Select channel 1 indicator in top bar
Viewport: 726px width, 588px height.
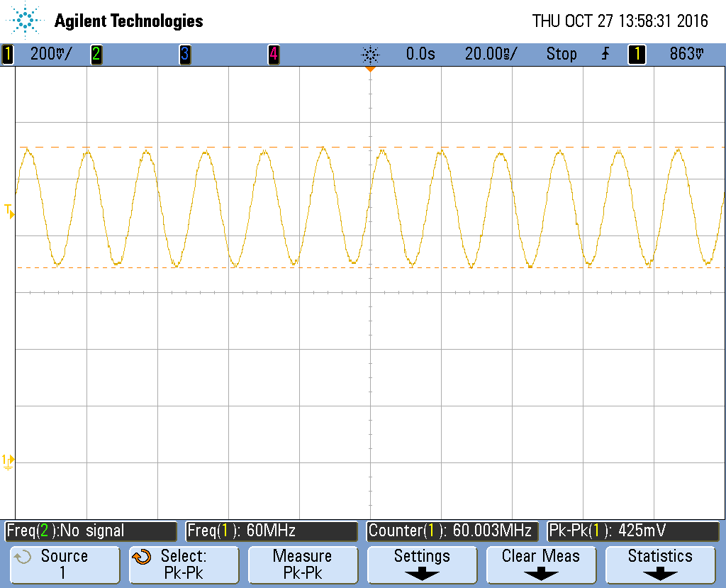7,54
